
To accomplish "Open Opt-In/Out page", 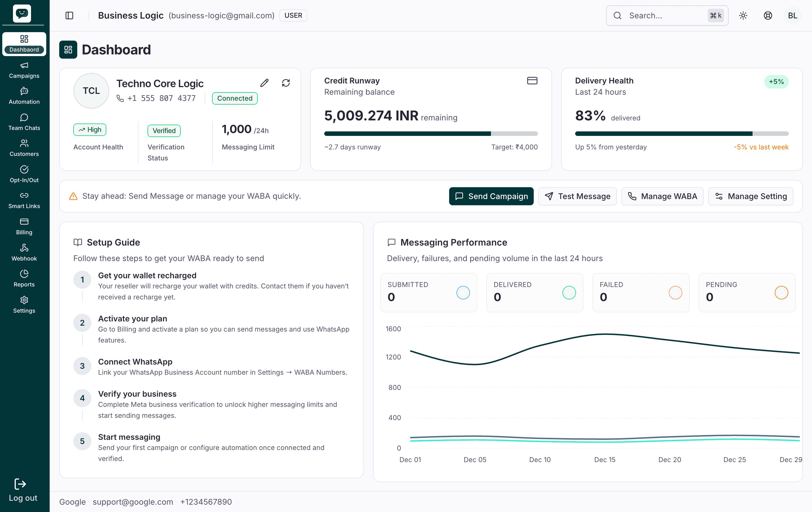I will coord(24,174).
